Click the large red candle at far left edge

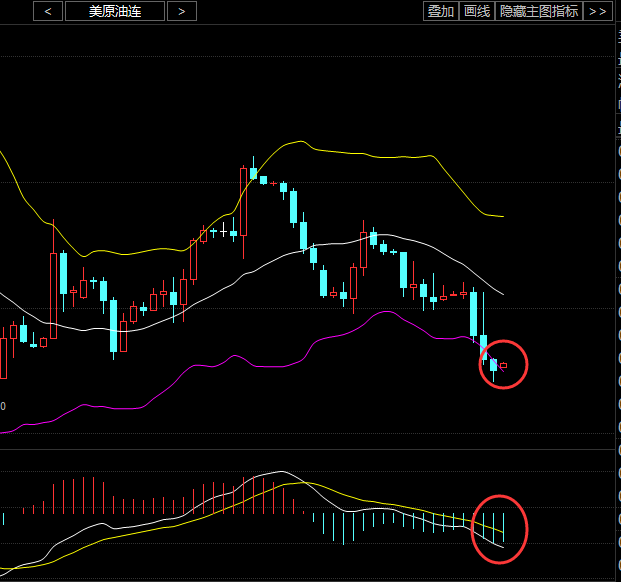click(x=3, y=358)
